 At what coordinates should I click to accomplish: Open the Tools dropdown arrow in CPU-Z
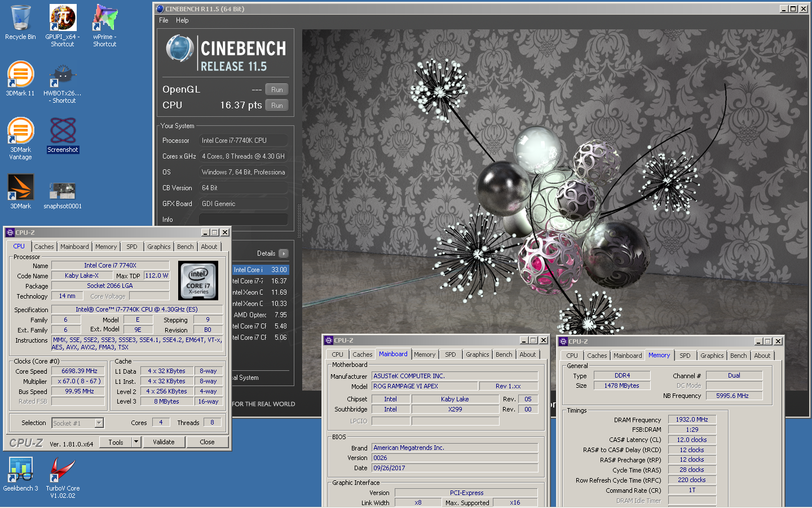tap(136, 442)
